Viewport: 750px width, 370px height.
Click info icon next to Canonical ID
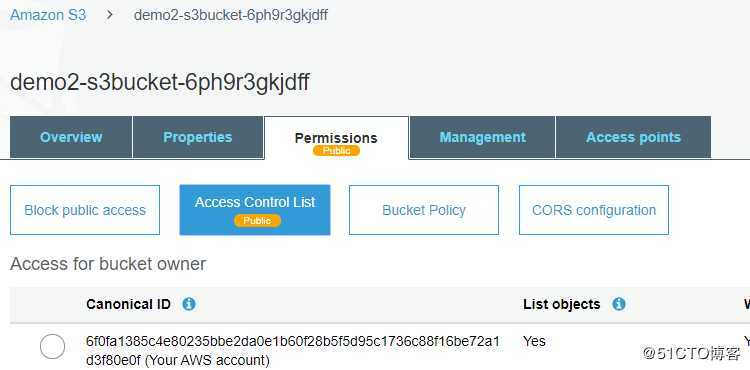pos(189,304)
